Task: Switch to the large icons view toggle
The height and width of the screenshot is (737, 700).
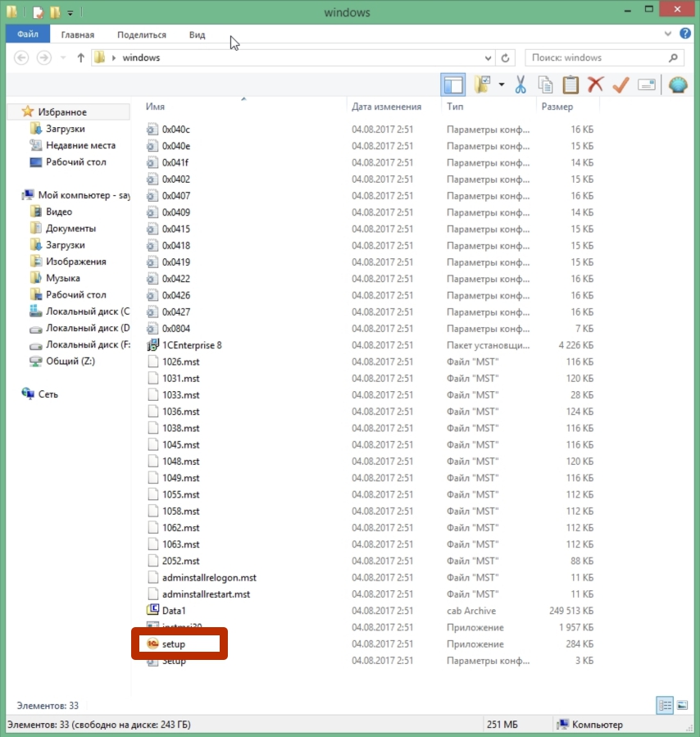Action: point(683,705)
